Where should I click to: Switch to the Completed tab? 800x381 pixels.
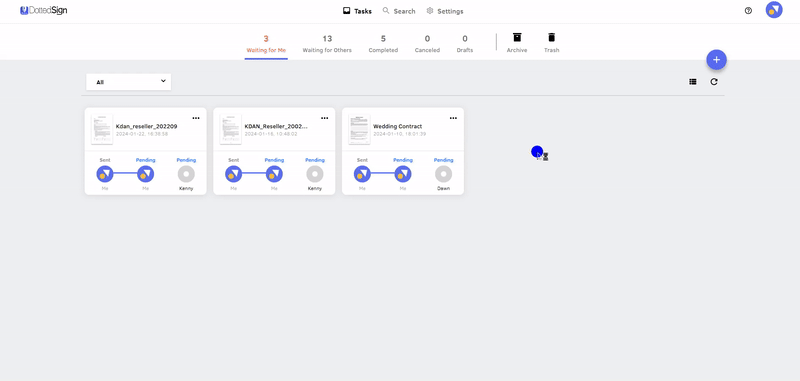(x=383, y=44)
